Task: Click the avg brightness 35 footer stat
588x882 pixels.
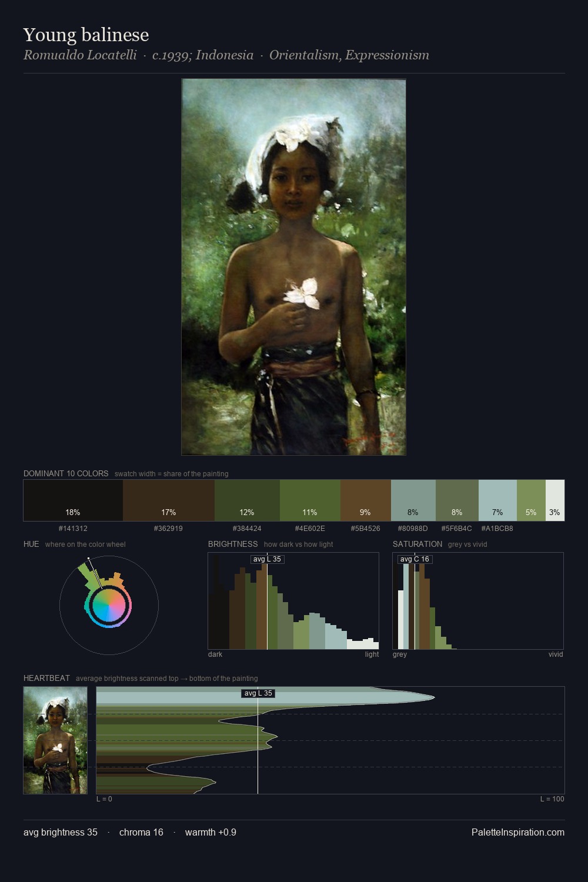Action: (61, 832)
